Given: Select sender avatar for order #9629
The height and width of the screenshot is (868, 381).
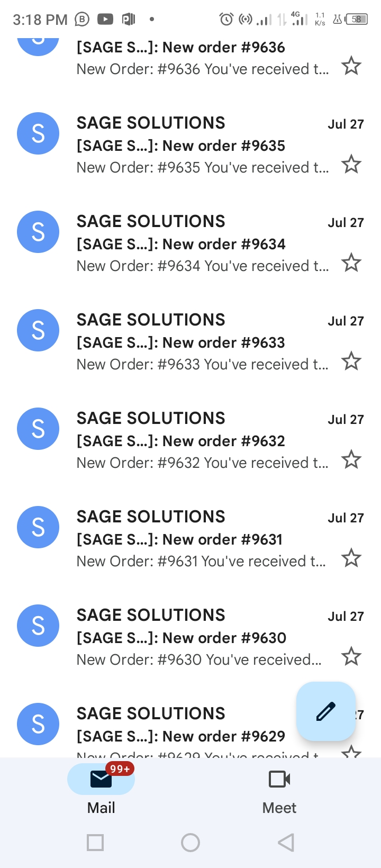Looking at the screenshot, I should click(x=38, y=724).
